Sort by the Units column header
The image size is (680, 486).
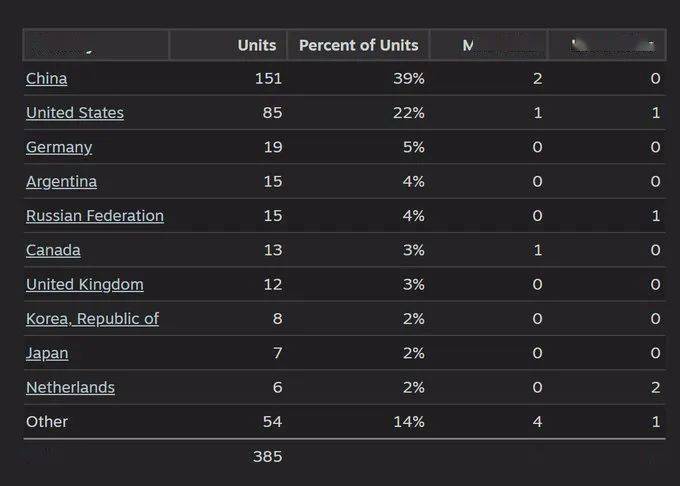click(257, 45)
